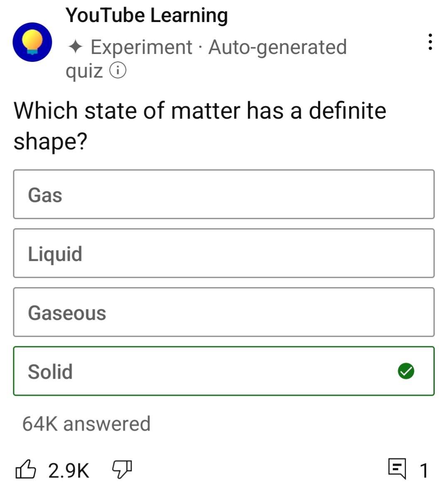The height and width of the screenshot is (492, 448).
Task: Click the comment count number 1
Action: (424, 470)
